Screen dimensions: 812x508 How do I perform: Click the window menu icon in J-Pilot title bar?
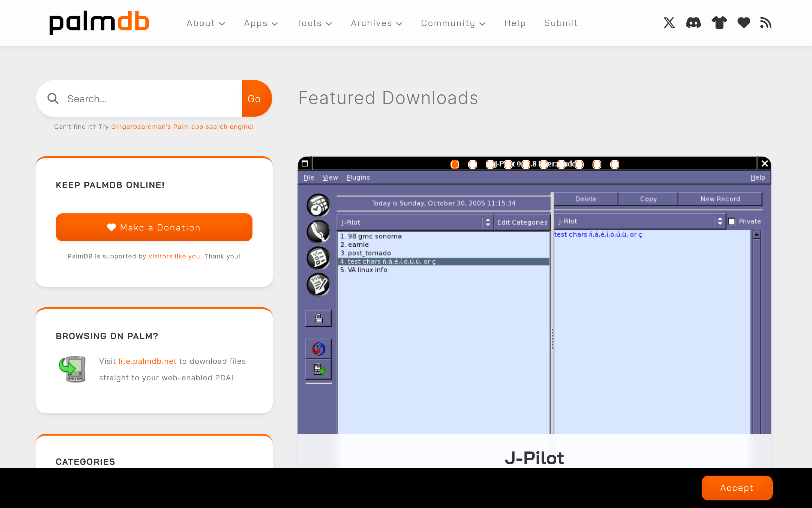pos(305,164)
